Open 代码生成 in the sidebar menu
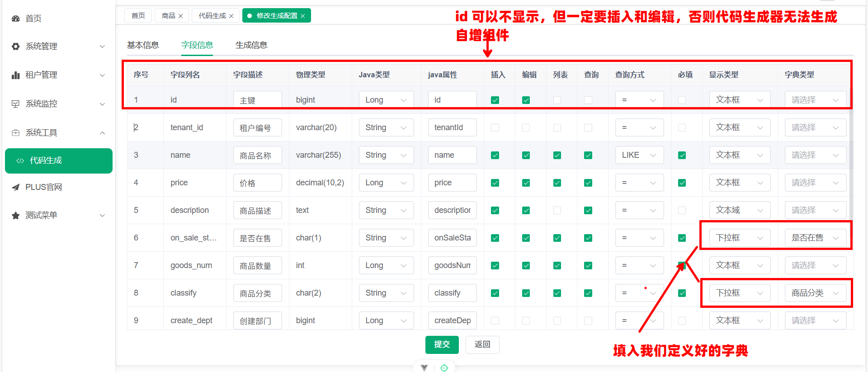868x372 pixels. pyautogui.click(x=59, y=161)
